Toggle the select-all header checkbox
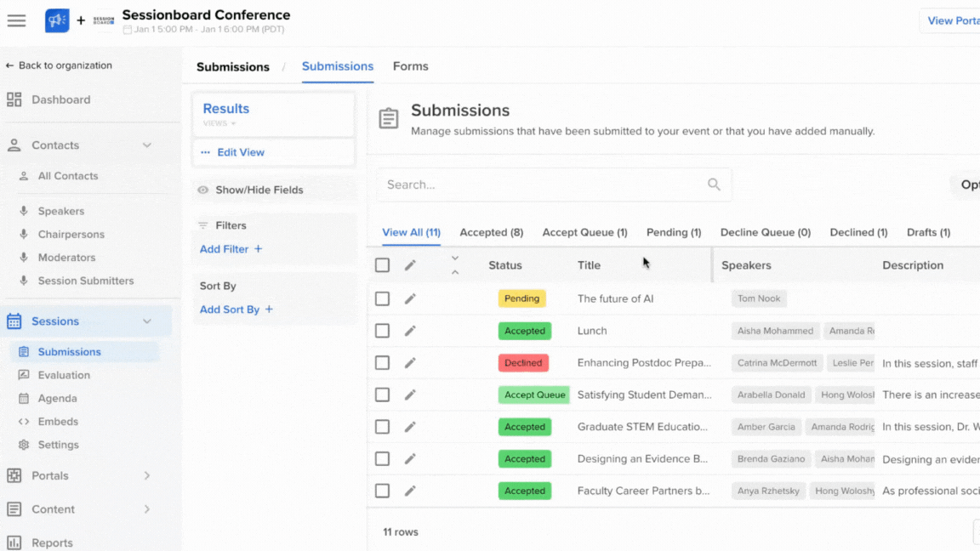 [x=383, y=265]
